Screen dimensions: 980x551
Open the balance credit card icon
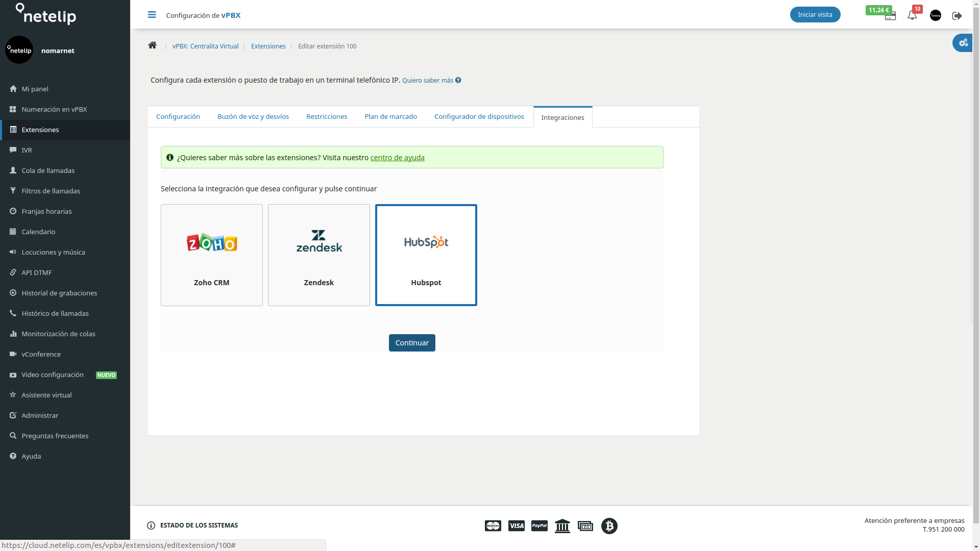tap(890, 17)
